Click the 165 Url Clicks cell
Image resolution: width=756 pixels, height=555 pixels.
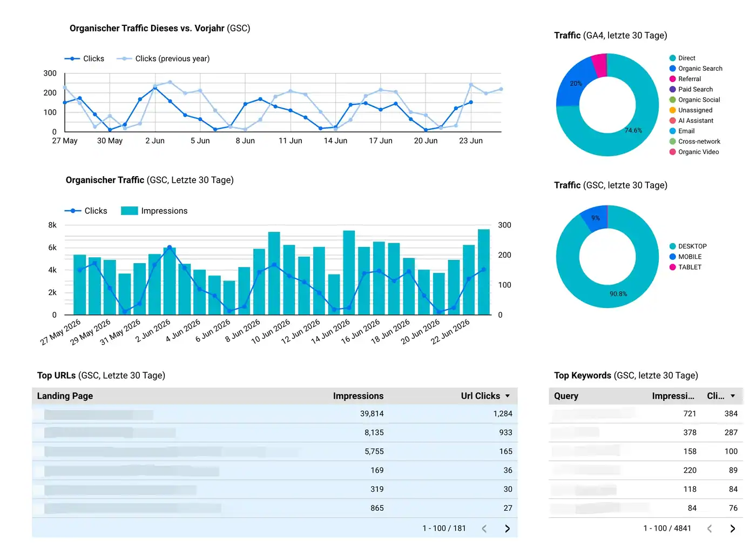click(505, 452)
